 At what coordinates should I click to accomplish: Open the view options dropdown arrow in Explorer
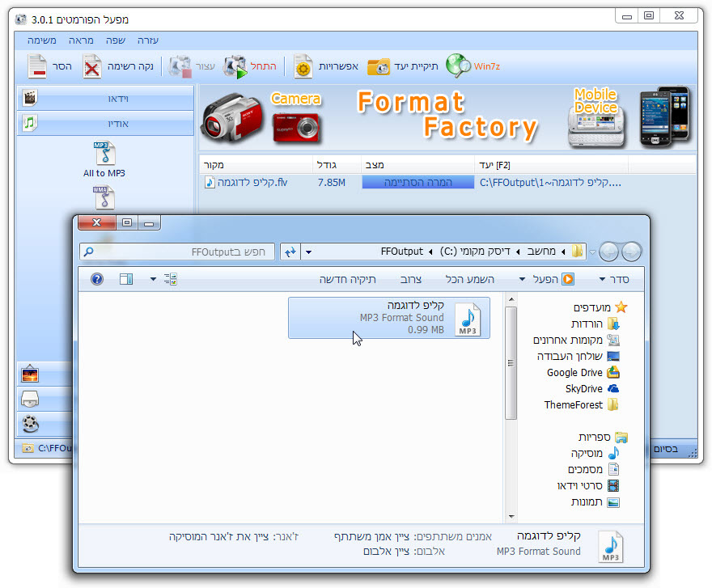click(153, 279)
